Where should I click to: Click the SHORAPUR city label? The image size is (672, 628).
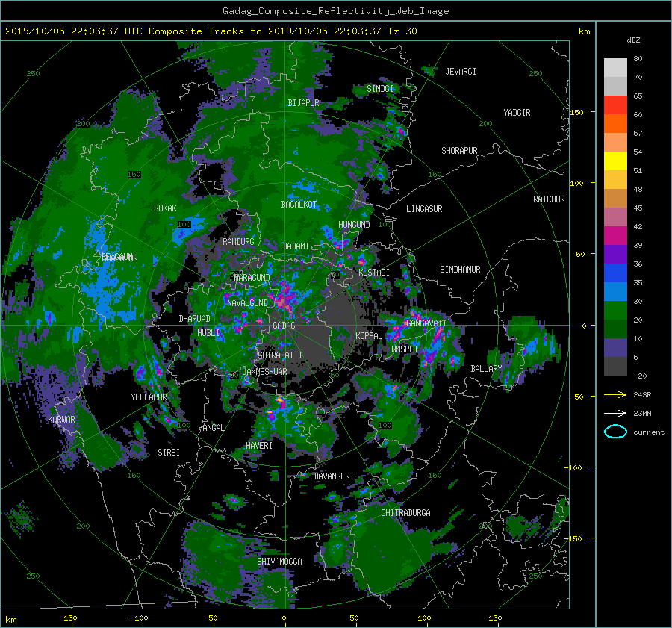(x=459, y=151)
